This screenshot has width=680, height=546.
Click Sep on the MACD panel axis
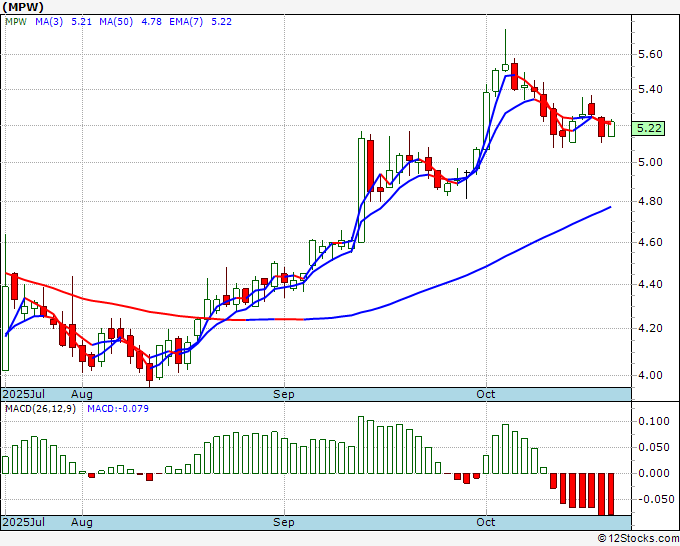pyautogui.click(x=284, y=522)
